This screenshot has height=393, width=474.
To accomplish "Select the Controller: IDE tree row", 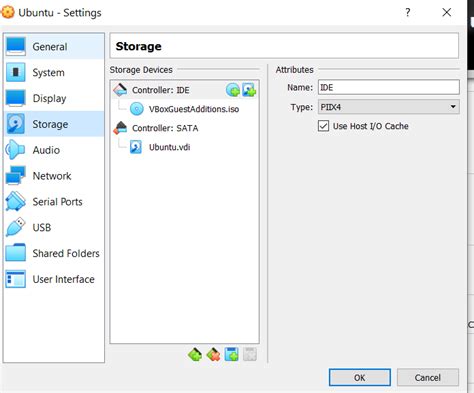I will click(x=184, y=90).
